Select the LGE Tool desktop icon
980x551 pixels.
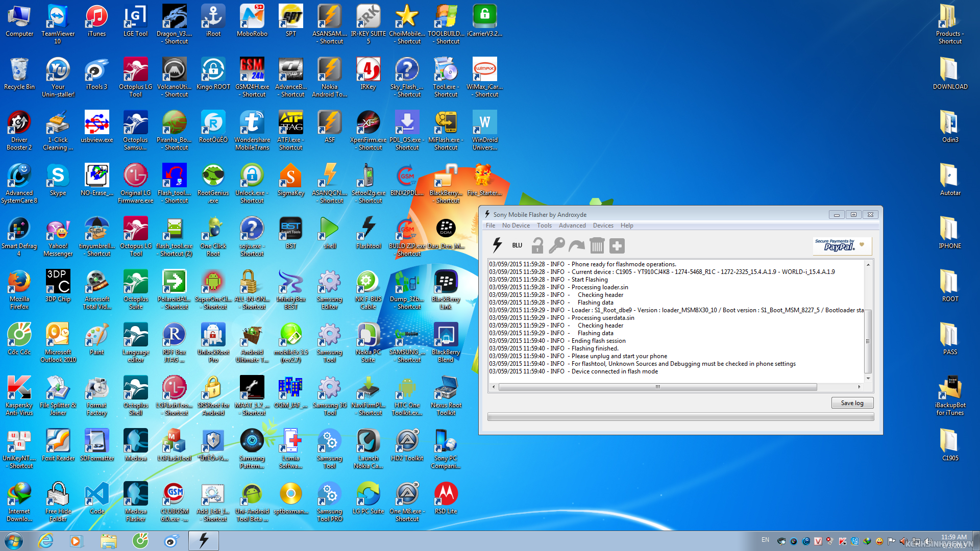(x=135, y=20)
